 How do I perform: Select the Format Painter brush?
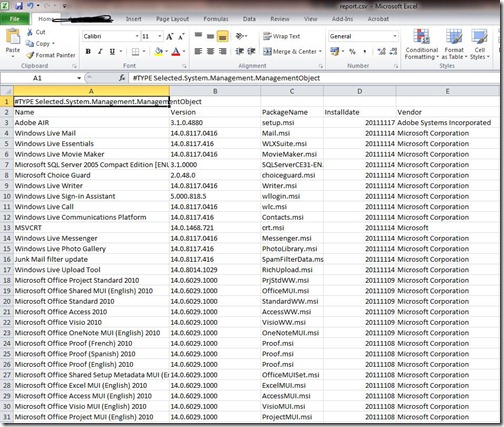[x=30, y=55]
